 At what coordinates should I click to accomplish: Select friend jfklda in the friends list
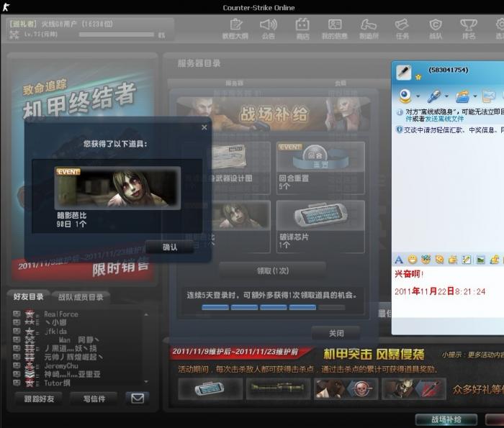(x=55, y=332)
